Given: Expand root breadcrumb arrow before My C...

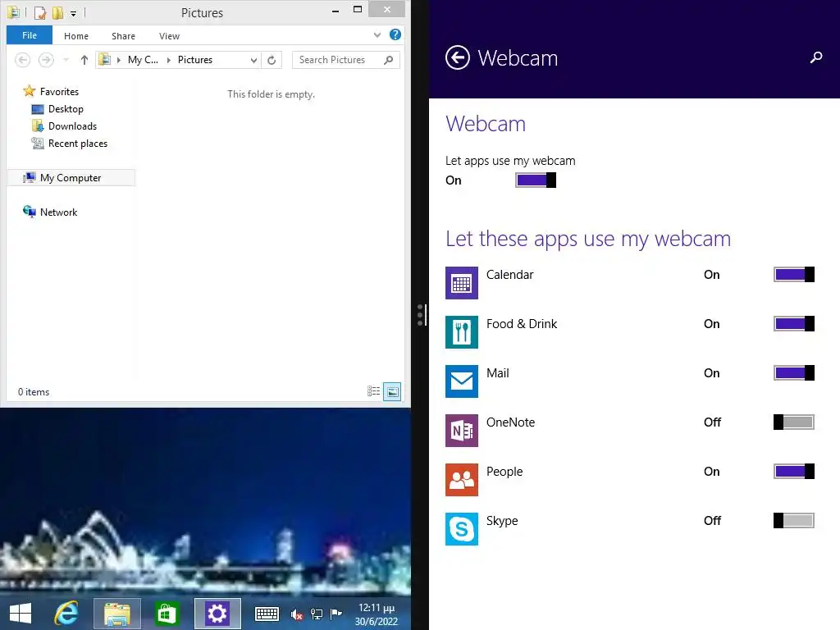Looking at the screenshot, I should 118,60.
